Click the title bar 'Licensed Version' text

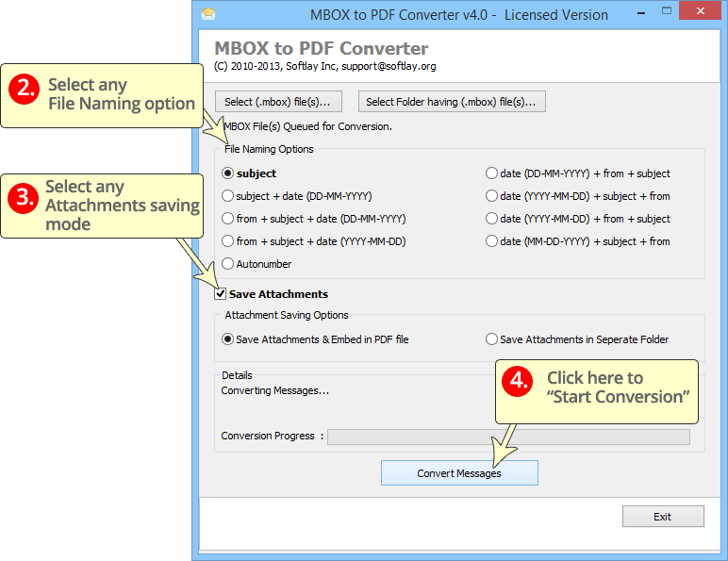[x=556, y=15]
